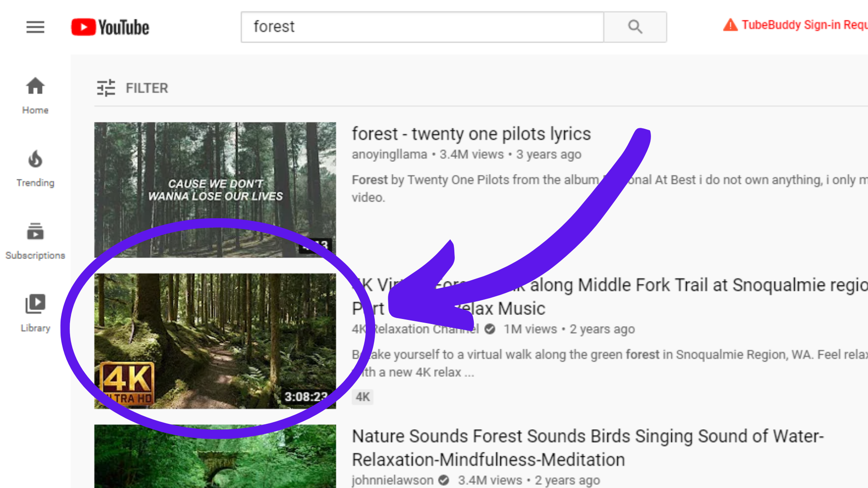The height and width of the screenshot is (488, 868).
Task: Open the 4K Ultra HD forest trail thumbnail
Action: pyautogui.click(x=215, y=341)
